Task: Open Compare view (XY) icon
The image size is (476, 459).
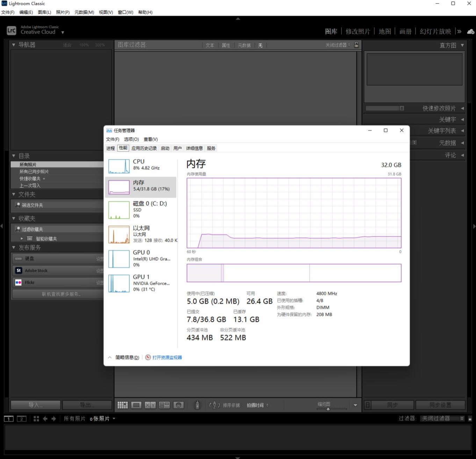Action: tap(150, 405)
